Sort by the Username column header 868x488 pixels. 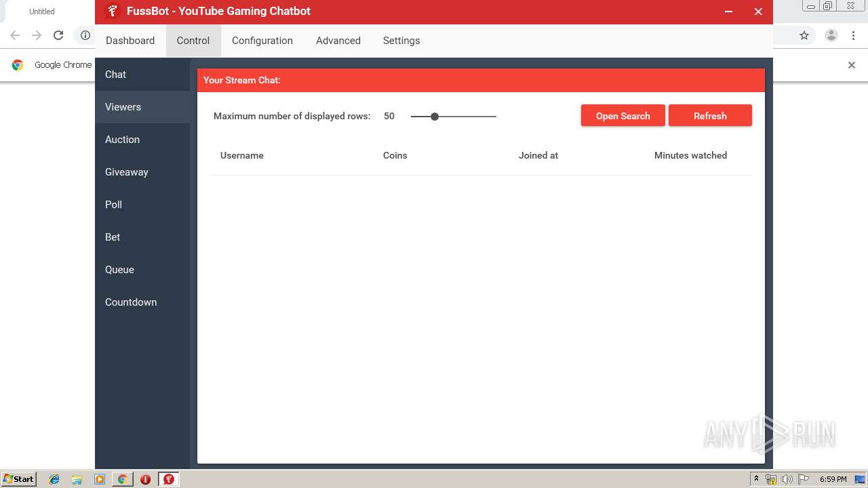click(242, 155)
